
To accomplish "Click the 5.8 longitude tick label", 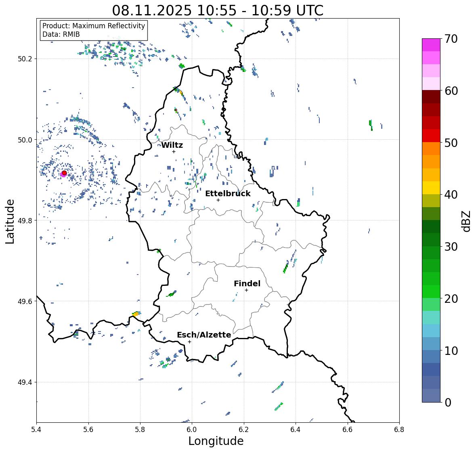I will point(140,430).
